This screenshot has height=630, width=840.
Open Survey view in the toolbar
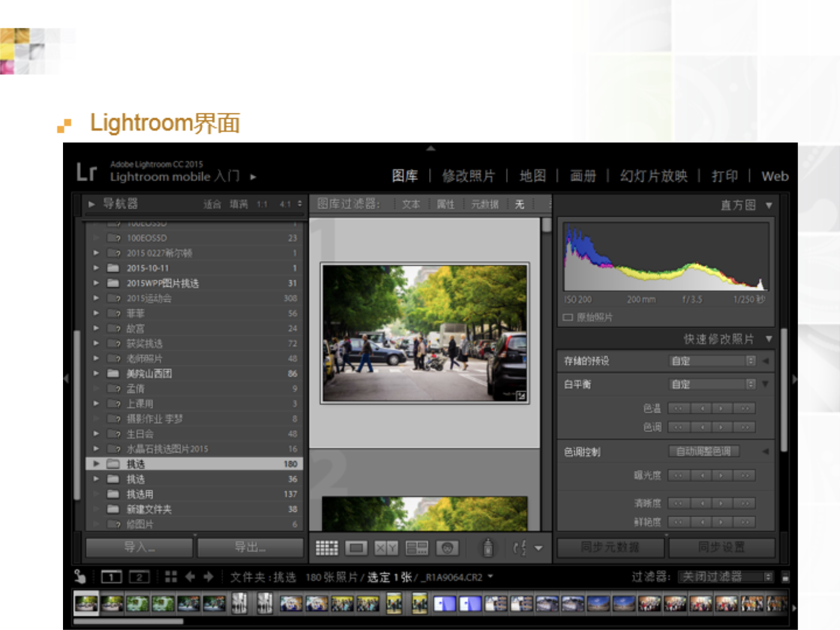(416, 548)
